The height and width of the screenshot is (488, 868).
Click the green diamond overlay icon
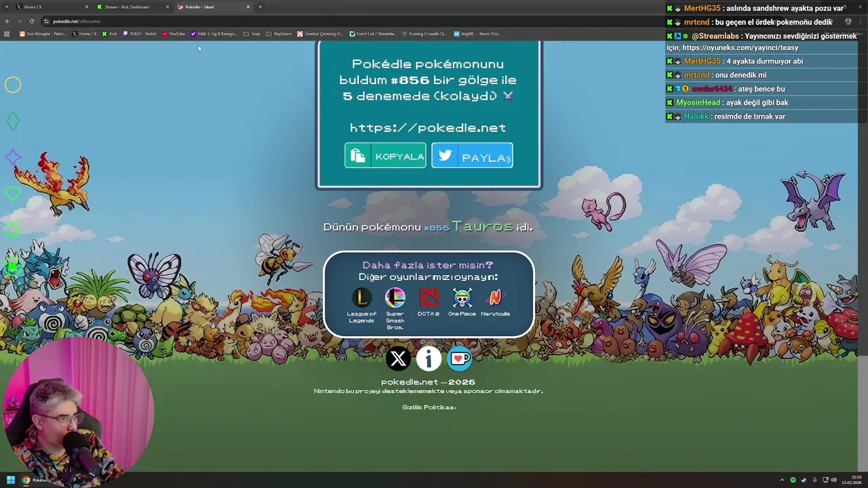[13, 121]
